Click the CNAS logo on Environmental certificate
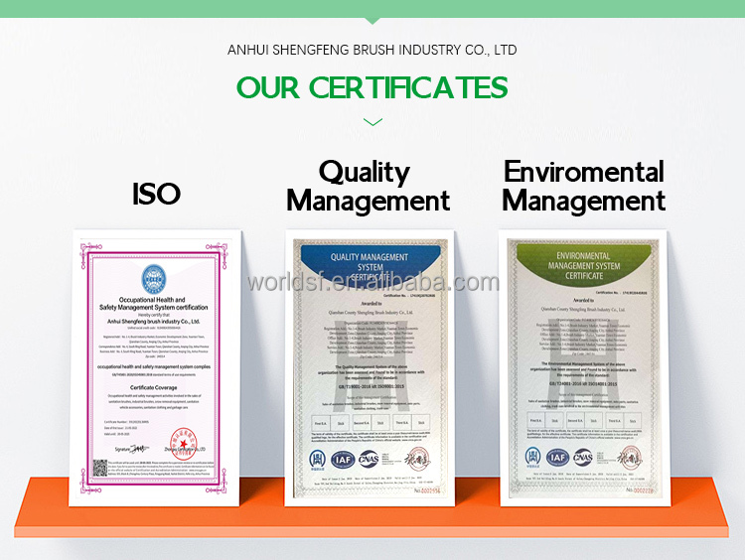Viewport: 745px width, 560px height. click(583, 457)
